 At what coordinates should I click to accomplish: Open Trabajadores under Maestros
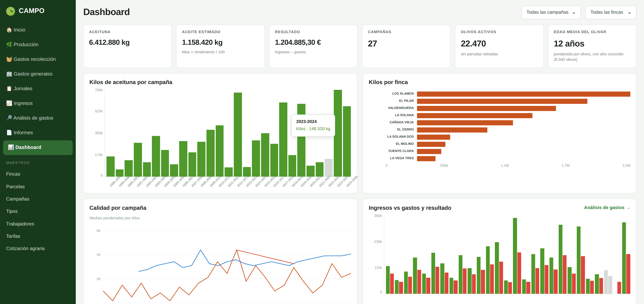click(x=38, y=224)
